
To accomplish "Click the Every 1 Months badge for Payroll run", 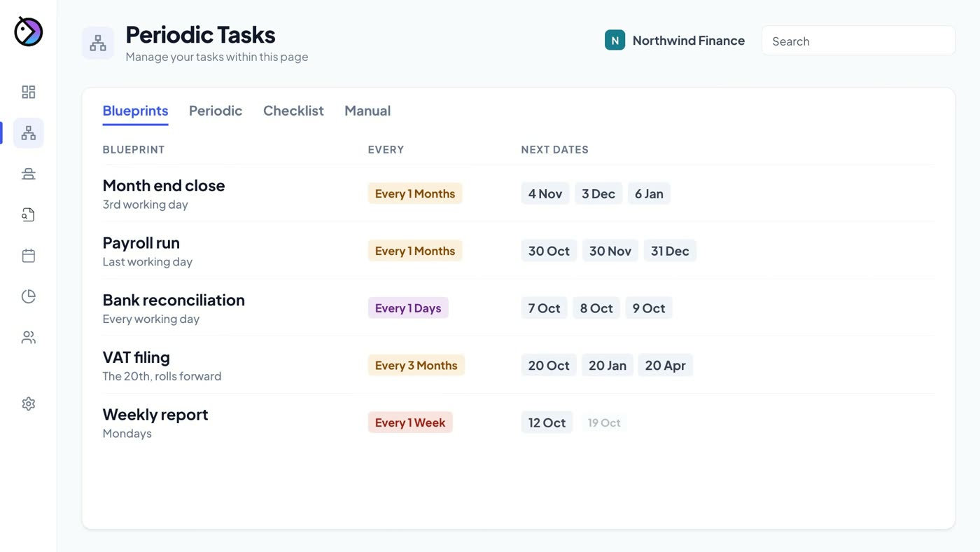I will click(415, 251).
